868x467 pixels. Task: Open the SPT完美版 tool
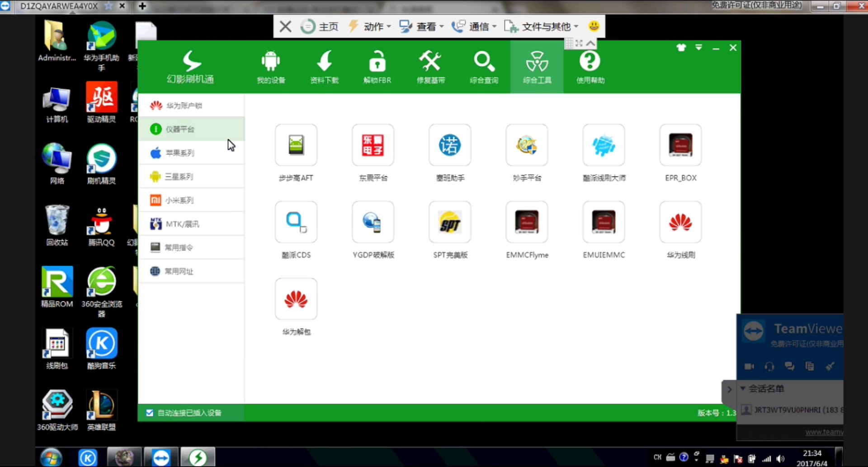click(450, 222)
